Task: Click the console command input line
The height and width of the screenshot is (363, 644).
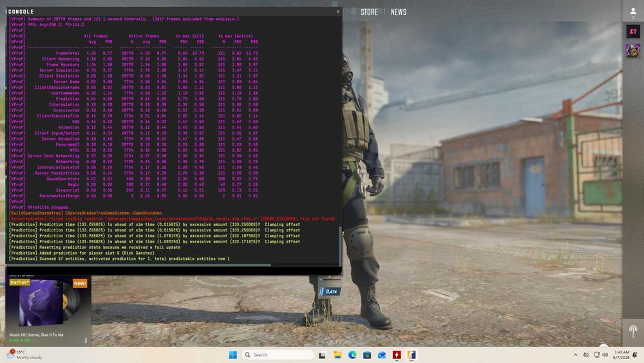Action: coord(173,271)
